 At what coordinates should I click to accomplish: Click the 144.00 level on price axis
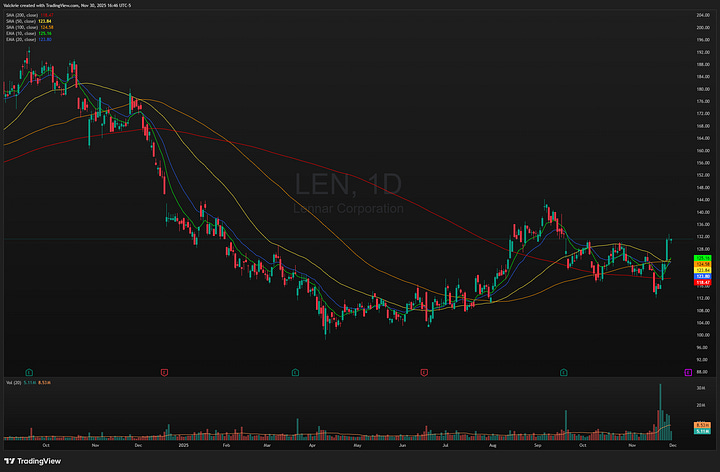(703, 200)
